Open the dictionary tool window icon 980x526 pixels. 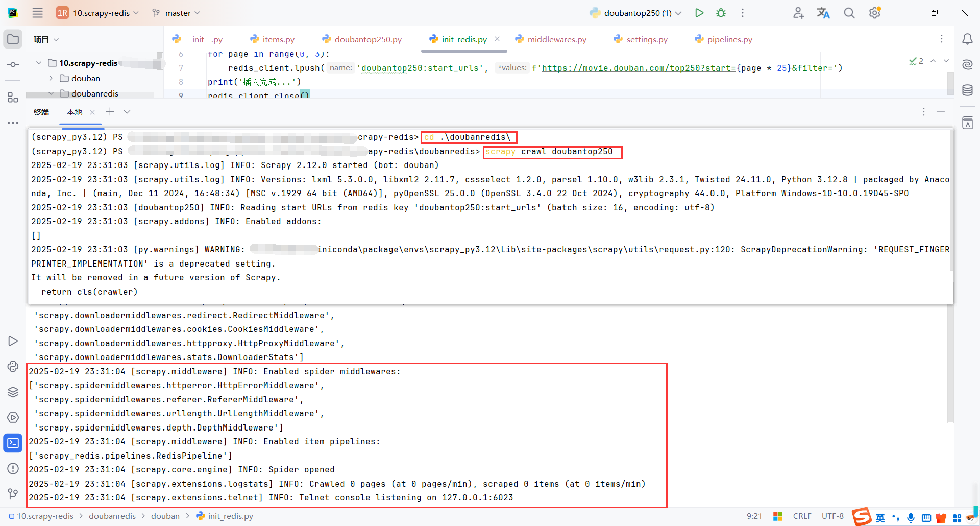[967, 123]
